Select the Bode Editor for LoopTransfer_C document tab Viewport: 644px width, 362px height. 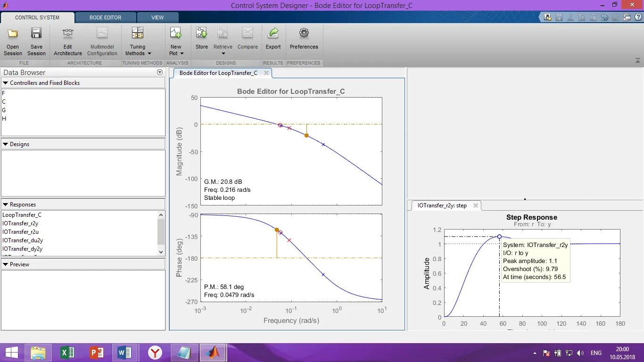[x=218, y=73]
